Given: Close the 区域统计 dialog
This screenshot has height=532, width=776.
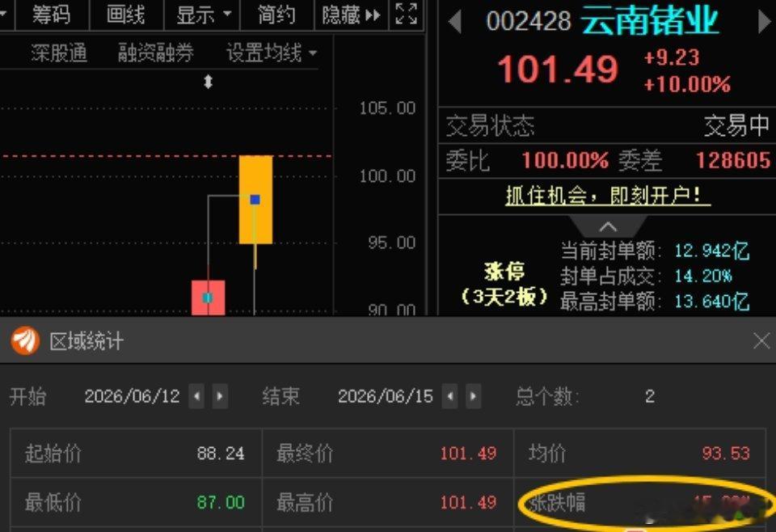Looking at the screenshot, I should pyautogui.click(x=761, y=341).
